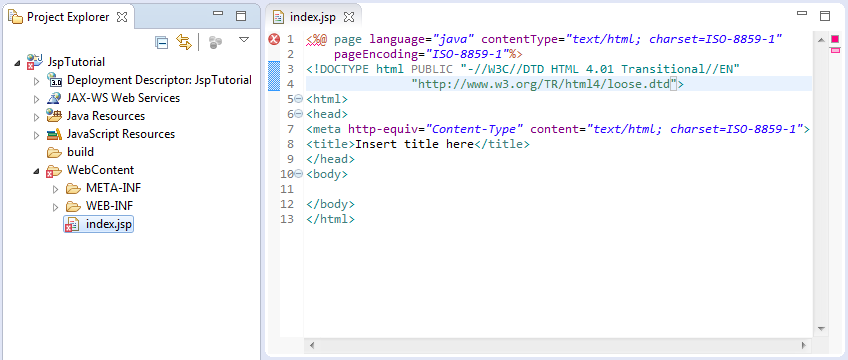
Task: Open Project Explorer view menu arrow
Action: coord(244,39)
